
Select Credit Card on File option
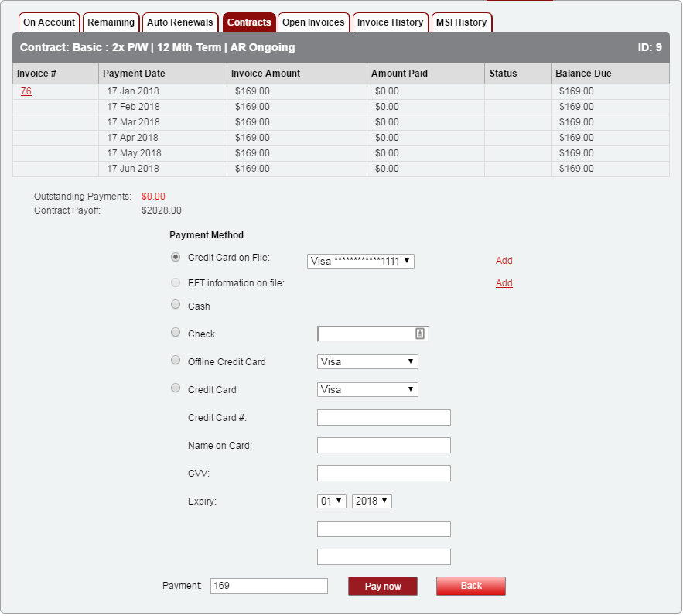[x=176, y=257]
